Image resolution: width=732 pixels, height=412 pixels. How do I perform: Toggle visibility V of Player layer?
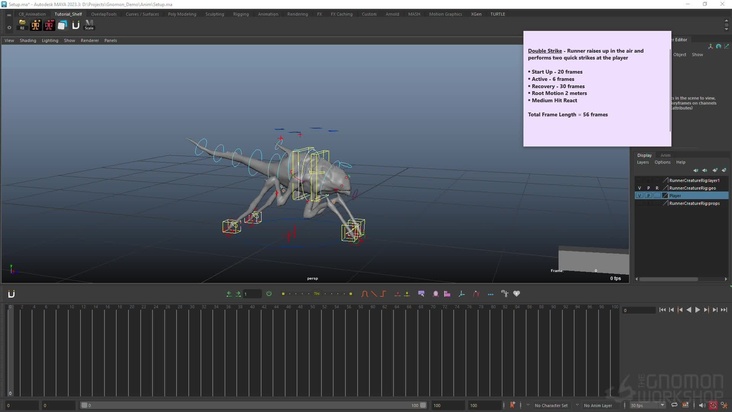point(639,195)
